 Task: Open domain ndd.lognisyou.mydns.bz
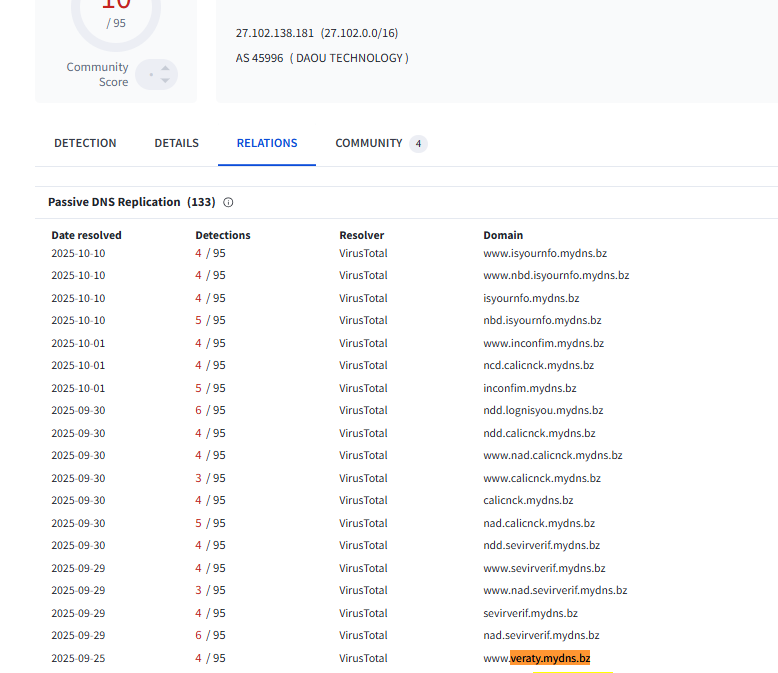pyautogui.click(x=543, y=410)
